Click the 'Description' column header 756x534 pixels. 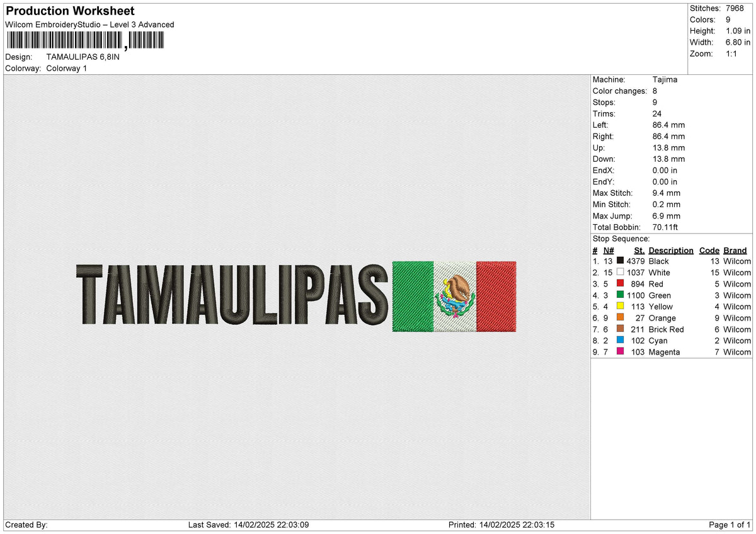coord(671,251)
